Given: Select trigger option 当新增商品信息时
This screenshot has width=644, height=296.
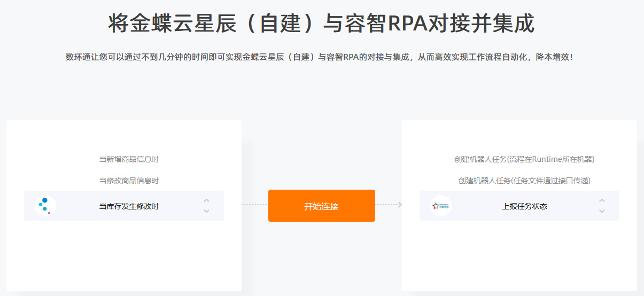Looking at the screenshot, I should [x=129, y=159].
